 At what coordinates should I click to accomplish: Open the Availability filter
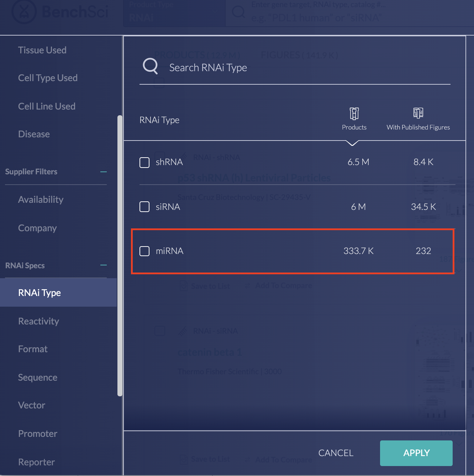41,200
